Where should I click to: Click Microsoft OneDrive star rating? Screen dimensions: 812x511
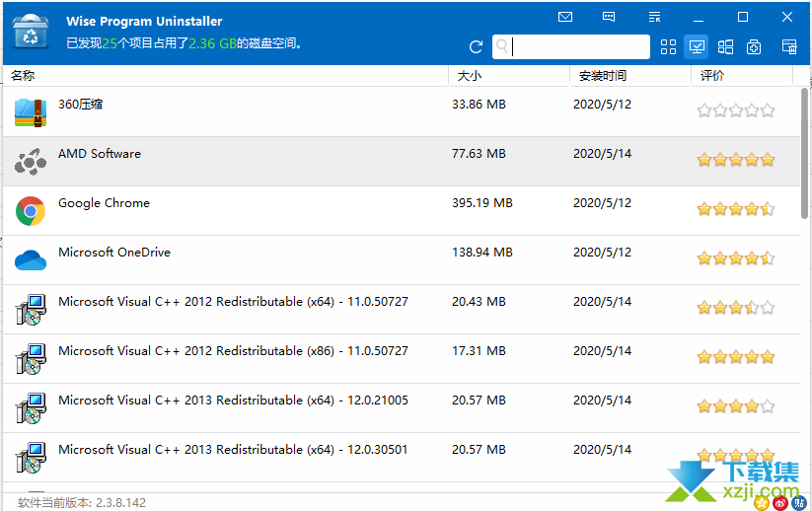(736, 258)
